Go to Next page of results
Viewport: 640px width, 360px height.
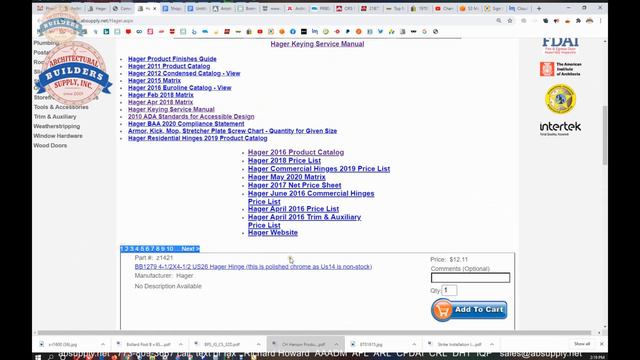click(190, 249)
